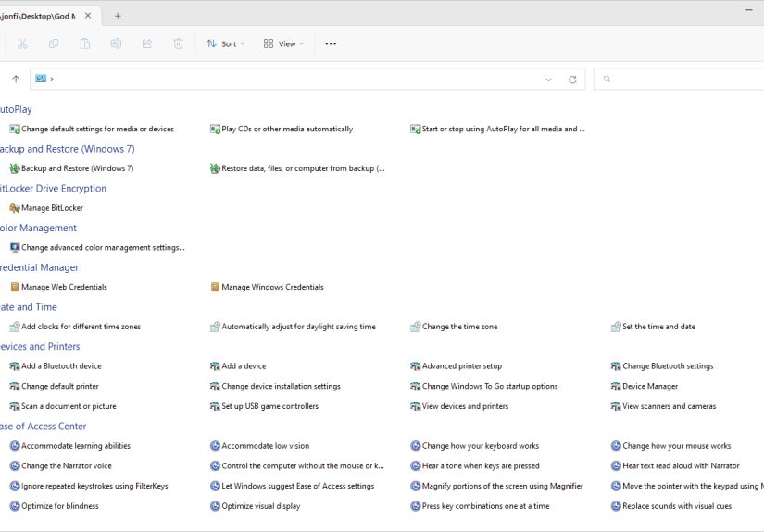Click icon of Start or stop using AutoPlay
Image resolution: width=764 pixels, height=532 pixels.
click(x=415, y=129)
